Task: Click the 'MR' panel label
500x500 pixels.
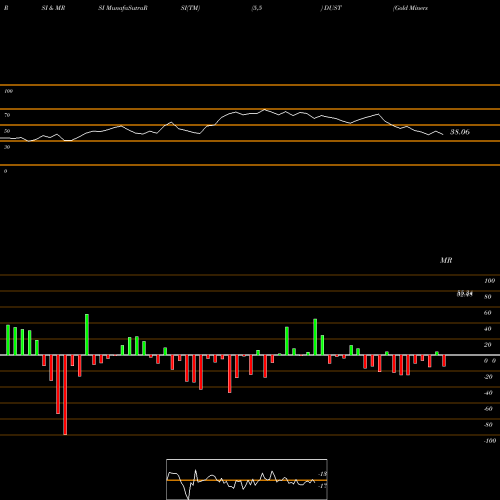Action: [446, 260]
